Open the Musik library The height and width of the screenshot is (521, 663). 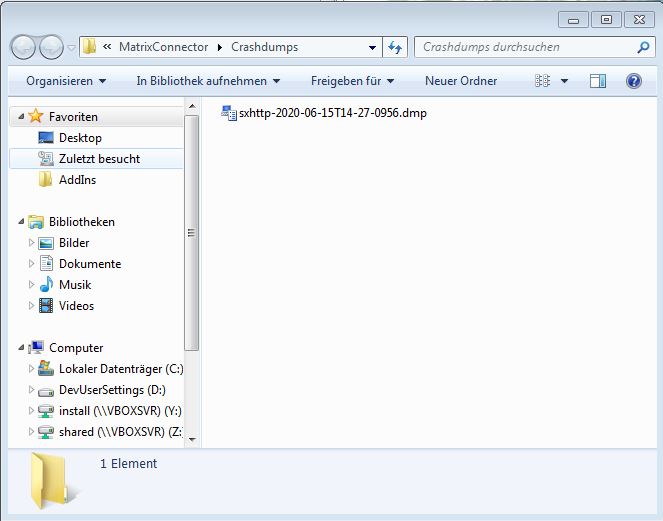coord(75,285)
